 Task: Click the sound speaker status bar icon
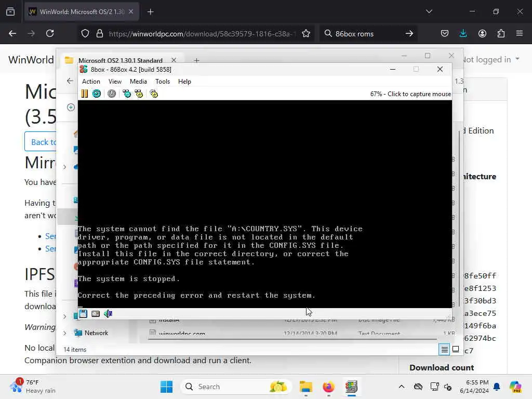tap(108, 313)
